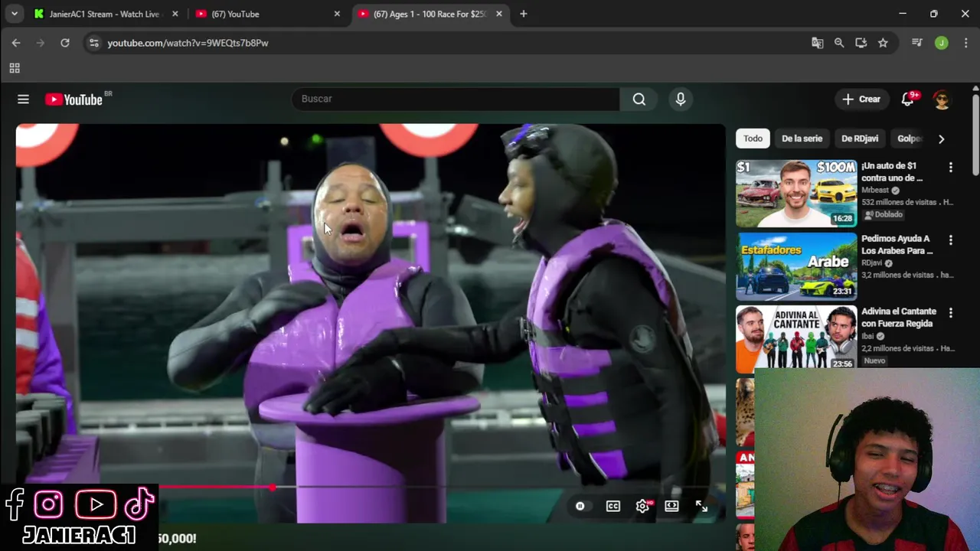The image size is (980, 551).
Task: Open 'Adivina el Cantante con Fuerza Regida'
Action: (899, 318)
